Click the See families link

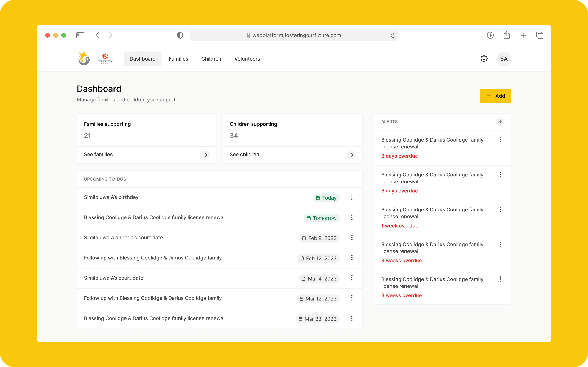click(98, 155)
